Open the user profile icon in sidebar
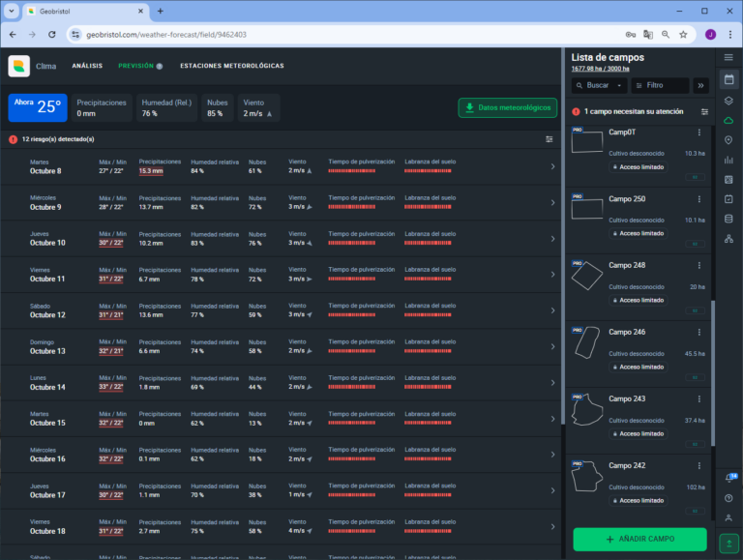 pos(728,517)
